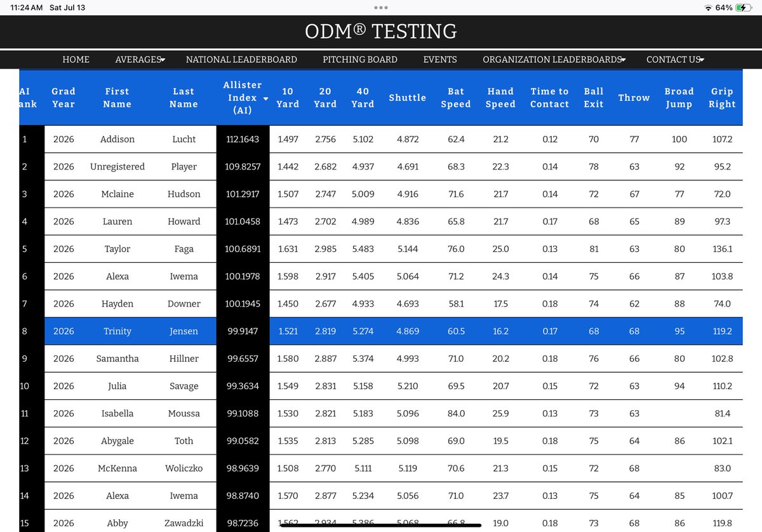Click the ODM TESTING site title
Viewport: 762px width, 532px height.
[x=381, y=30]
